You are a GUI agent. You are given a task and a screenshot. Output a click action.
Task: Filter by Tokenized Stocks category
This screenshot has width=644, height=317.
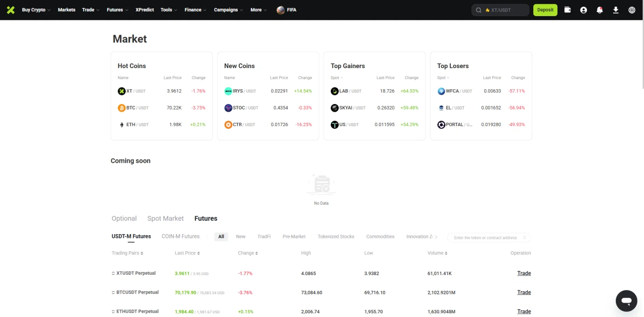[x=336, y=236]
